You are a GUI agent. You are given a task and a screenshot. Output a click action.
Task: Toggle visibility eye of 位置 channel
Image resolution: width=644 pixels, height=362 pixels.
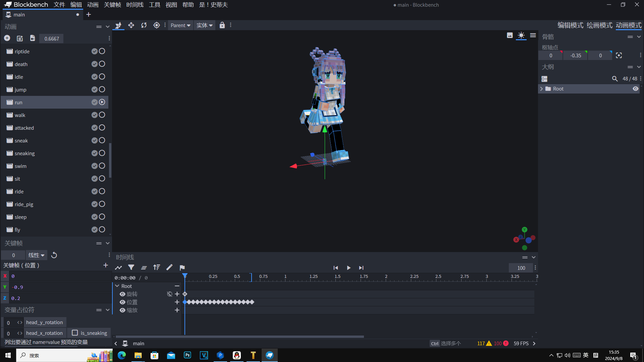(x=122, y=302)
